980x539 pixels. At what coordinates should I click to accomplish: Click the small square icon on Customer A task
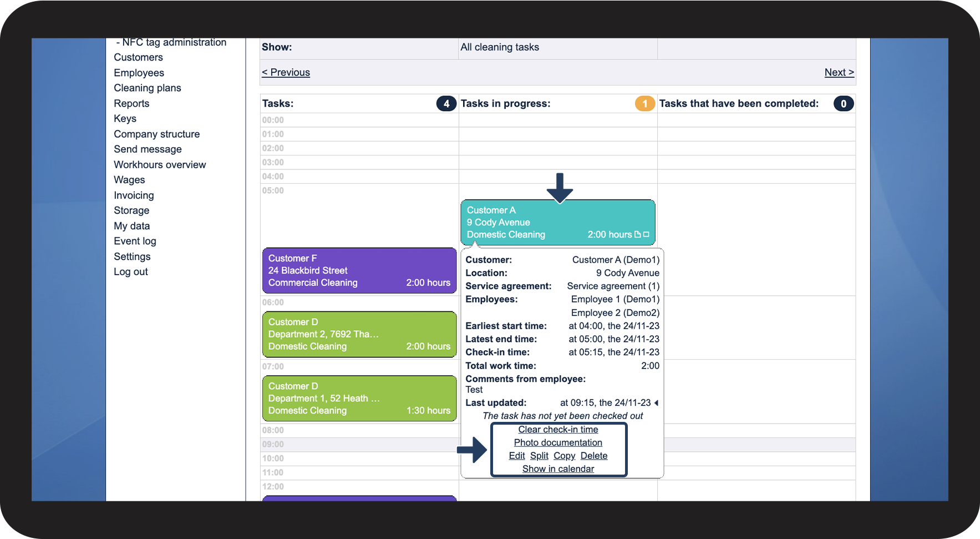(646, 235)
